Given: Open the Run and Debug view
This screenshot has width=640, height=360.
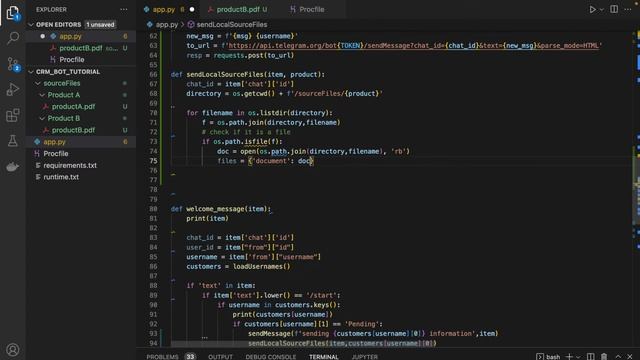Looking at the screenshot, I should click(x=13, y=89).
